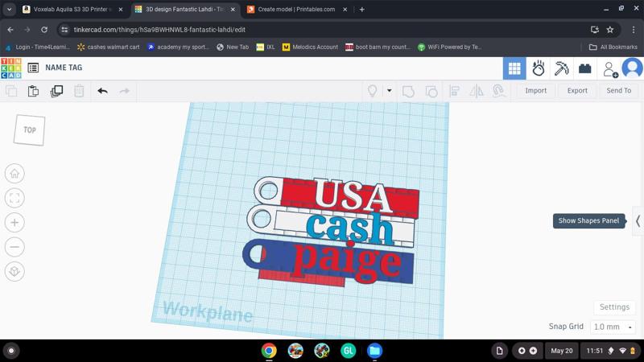Open the Blocks pickaxe mode icon

coord(561,68)
